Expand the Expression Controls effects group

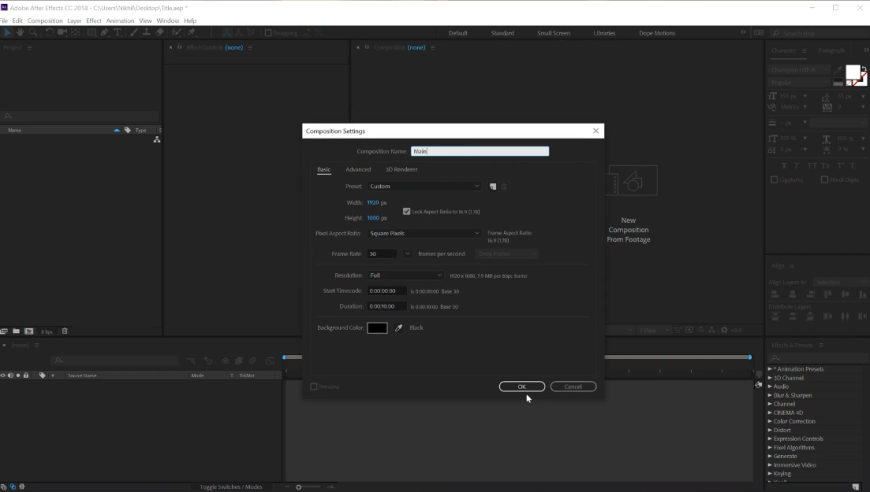tap(770, 439)
